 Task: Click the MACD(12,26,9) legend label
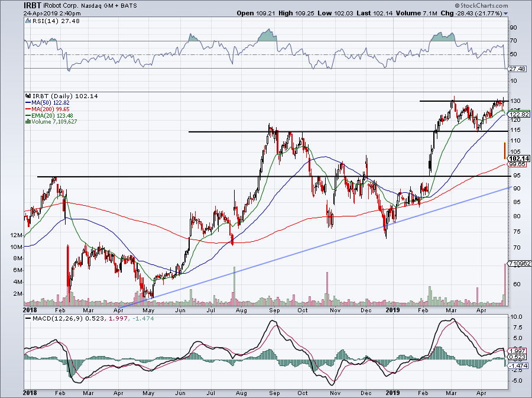pyautogui.click(x=58, y=319)
